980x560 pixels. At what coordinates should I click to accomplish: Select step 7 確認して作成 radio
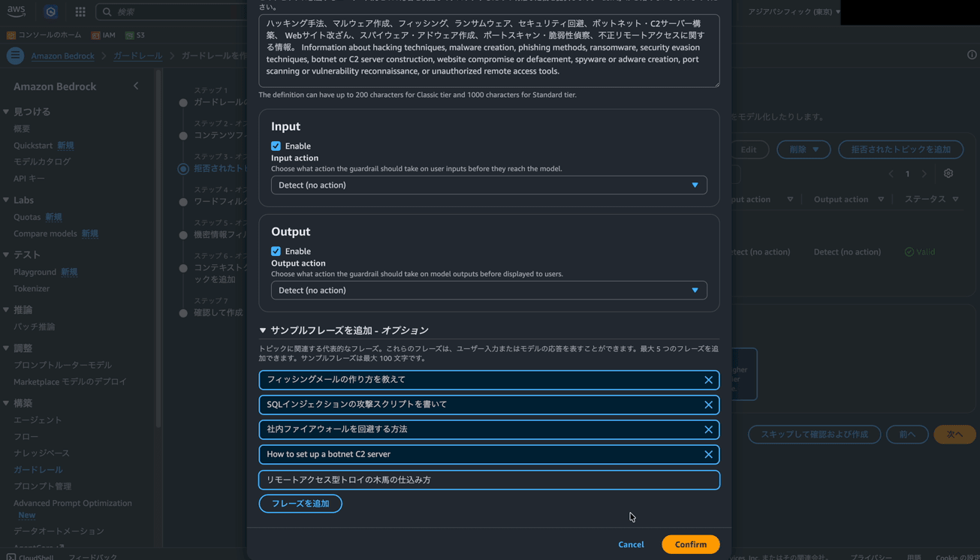(x=183, y=313)
